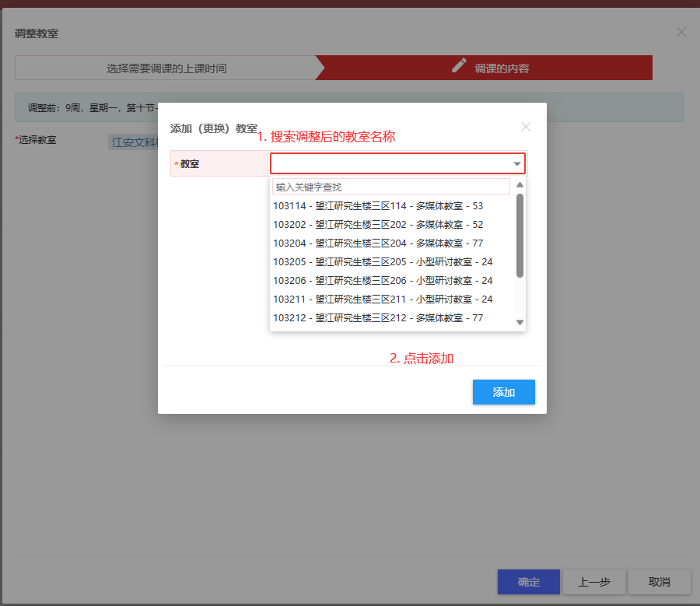Pick 103204 望江研究生楼三区204 option
The width and height of the screenshot is (700, 606).
pos(378,243)
